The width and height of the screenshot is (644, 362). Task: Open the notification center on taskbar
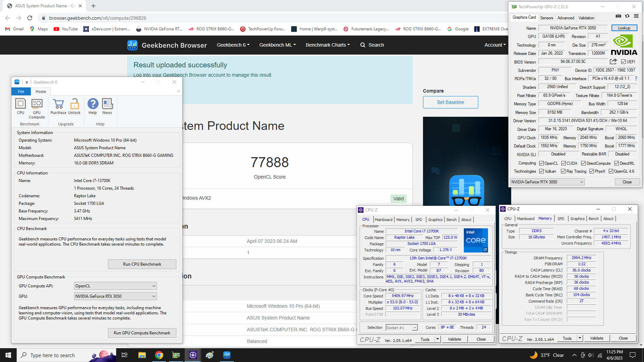[633, 355]
